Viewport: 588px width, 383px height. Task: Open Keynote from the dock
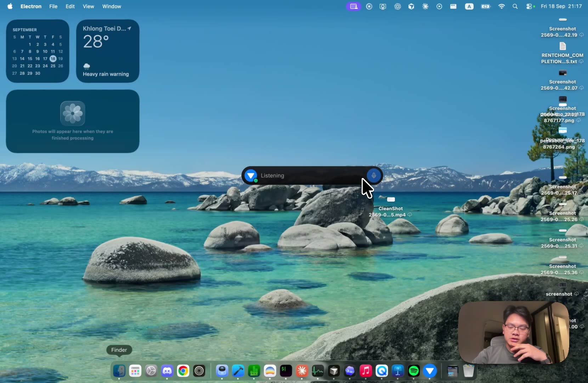pos(398,371)
